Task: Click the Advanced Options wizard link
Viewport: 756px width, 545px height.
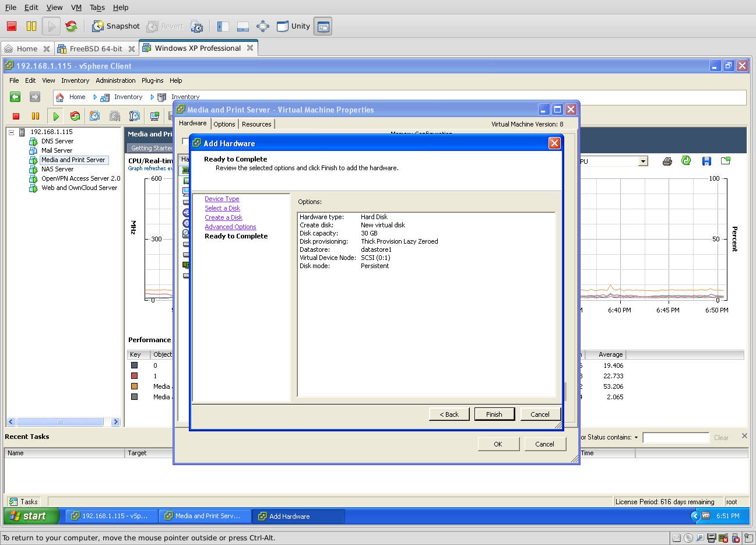Action: [230, 227]
